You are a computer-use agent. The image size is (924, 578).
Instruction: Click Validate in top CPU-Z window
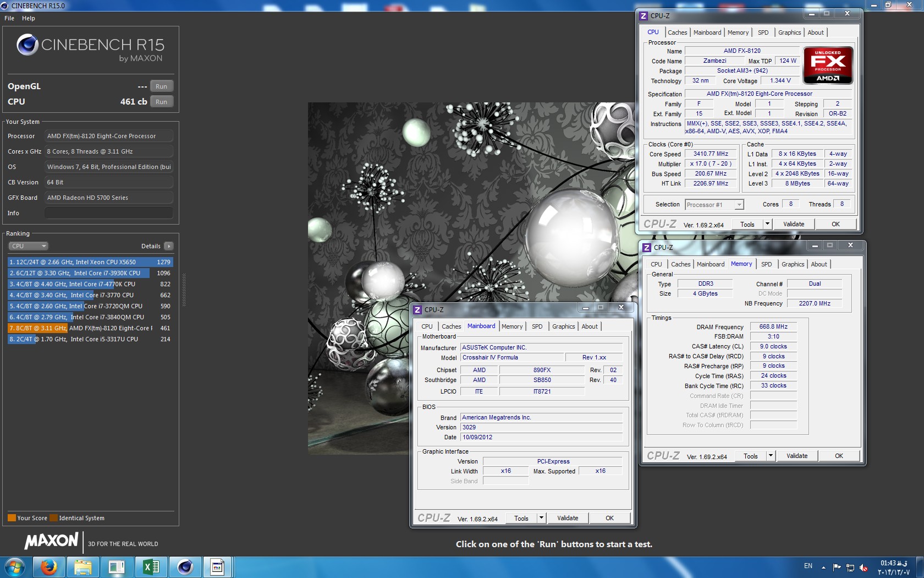pos(794,224)
